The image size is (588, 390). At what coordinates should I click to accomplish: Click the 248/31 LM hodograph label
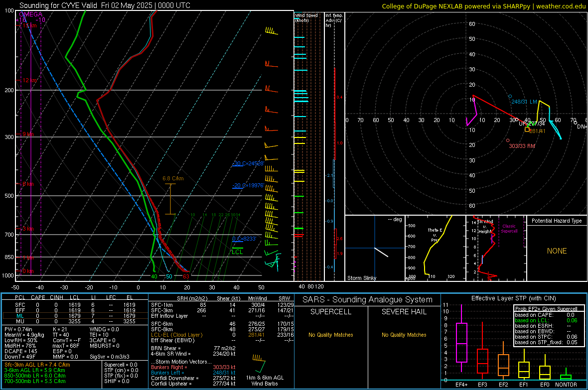[x=524, y=102]
